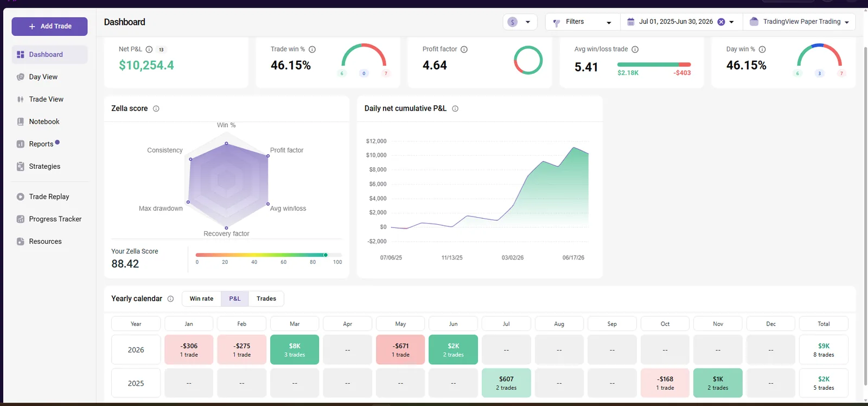The height and width of the screenshot is (406, 868).
Task: Open June 2026 $2K cell
Action: (x=454, y=350)
